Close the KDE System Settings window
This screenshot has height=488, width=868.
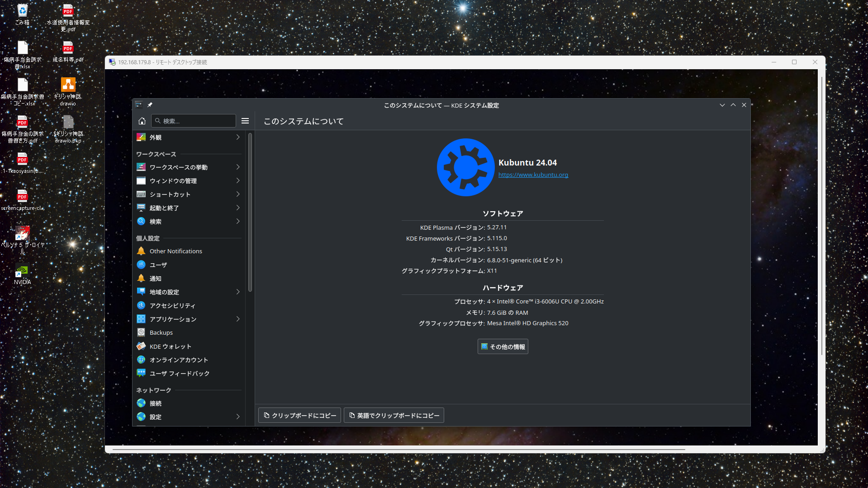(x=744, y=105)
